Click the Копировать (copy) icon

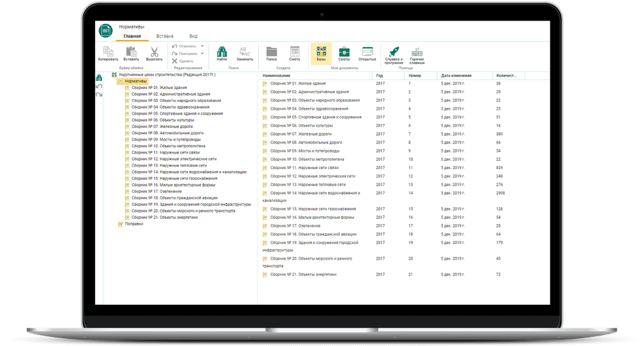point(108,52)
